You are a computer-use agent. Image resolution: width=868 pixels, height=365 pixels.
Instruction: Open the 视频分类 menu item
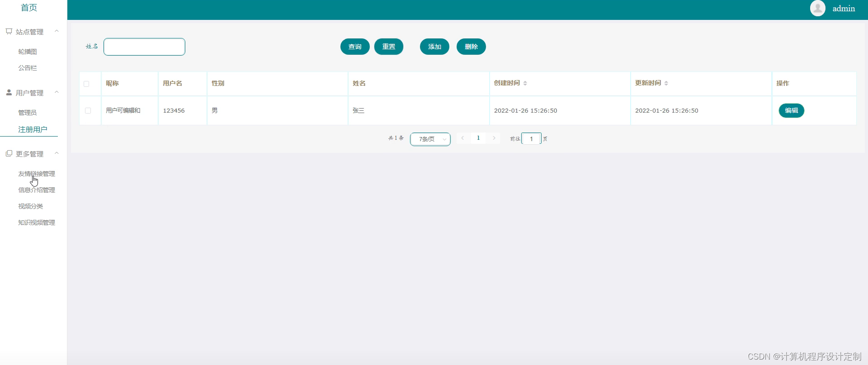pos(31,206)
